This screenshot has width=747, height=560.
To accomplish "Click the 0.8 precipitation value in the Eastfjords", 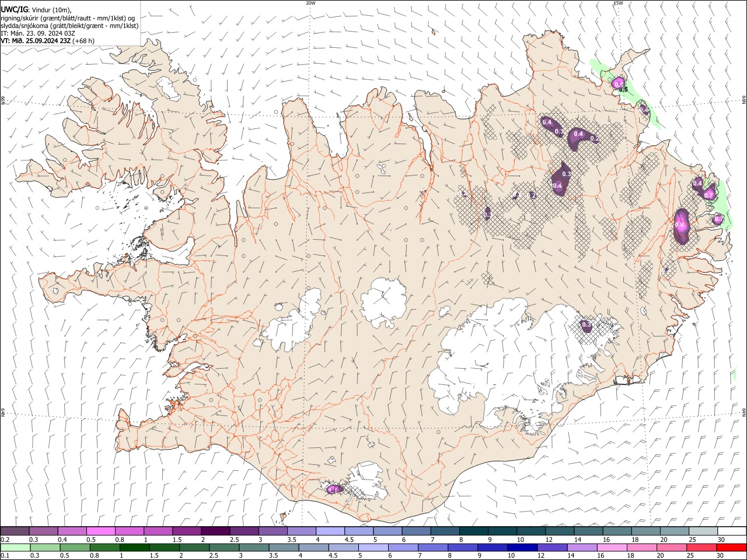I will (x=679, y=225).
